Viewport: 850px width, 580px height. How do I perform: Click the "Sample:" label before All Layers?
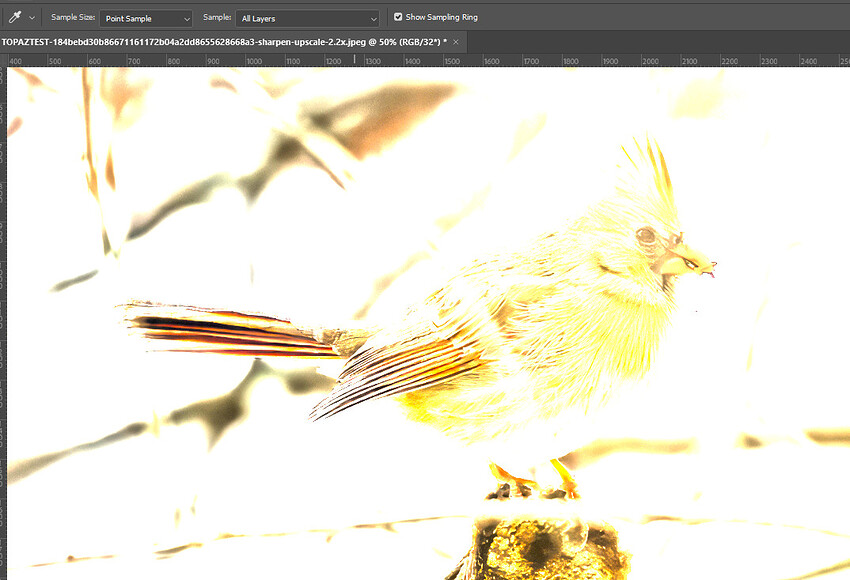pyautogui.click(x=216, y=18)
